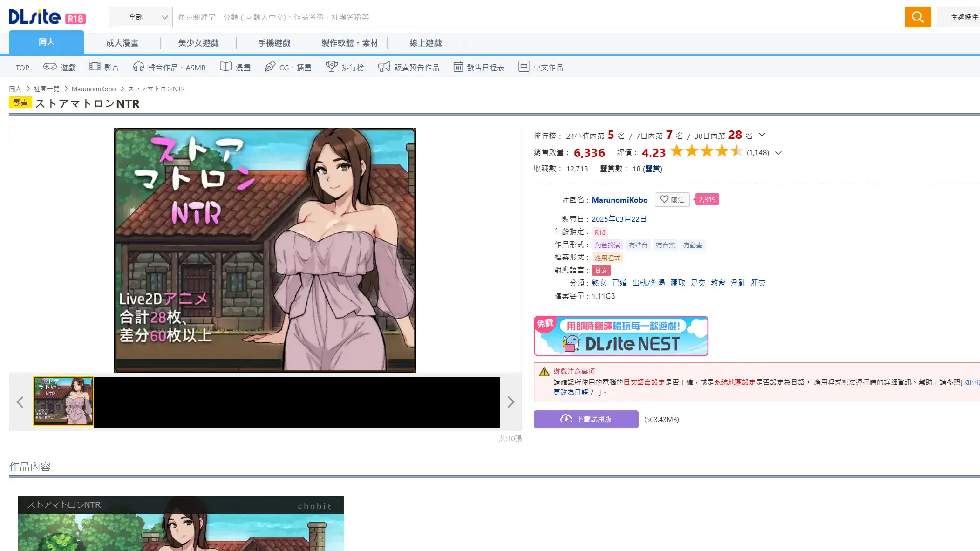Open the film strip 影片 category
Image resolution: width=980 pixels, height=551 pixels.
pyautogui.click(x=104, y=67)
